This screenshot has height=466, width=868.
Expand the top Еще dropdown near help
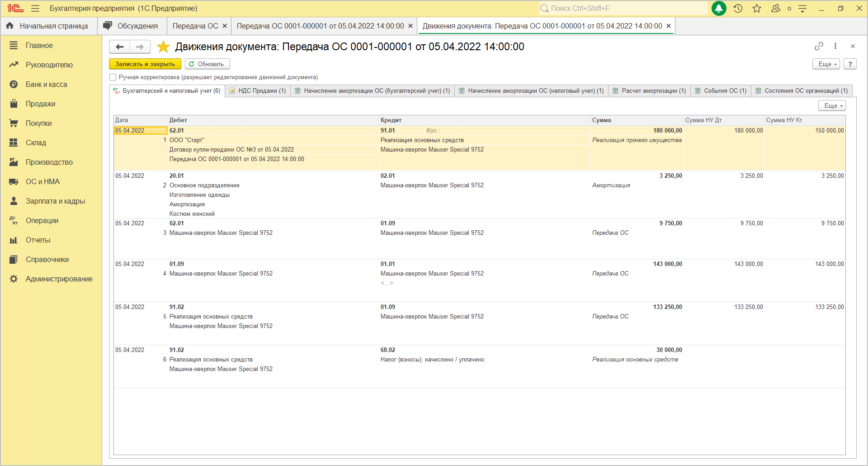click(x=826, y=64)
